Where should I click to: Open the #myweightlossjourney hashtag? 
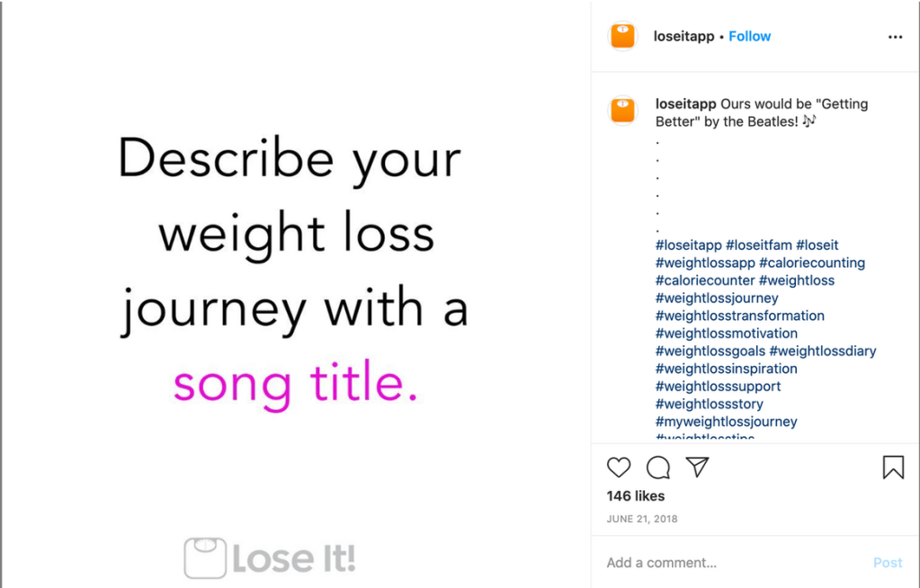[x=726, y=422]
